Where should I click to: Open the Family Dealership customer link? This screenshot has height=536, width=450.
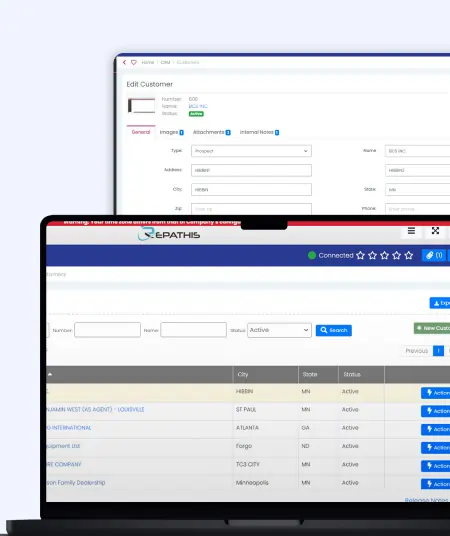pyautogui.click(x=76, y=483)
